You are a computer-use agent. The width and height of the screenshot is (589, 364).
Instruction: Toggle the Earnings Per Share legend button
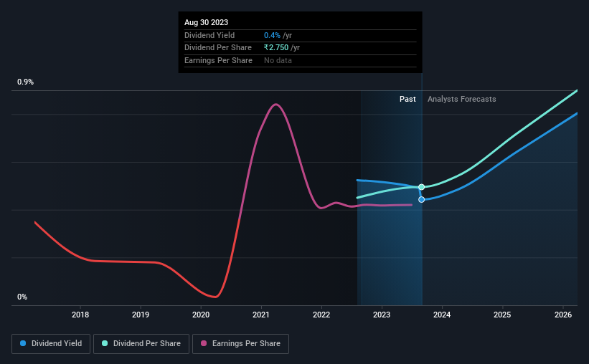(240, 343)
